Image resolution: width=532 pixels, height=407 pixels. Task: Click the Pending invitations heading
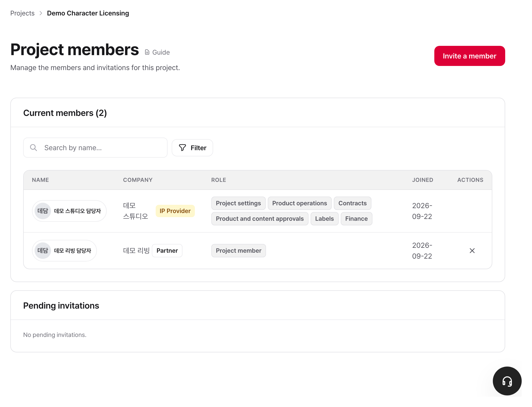[x=61, y=306]
